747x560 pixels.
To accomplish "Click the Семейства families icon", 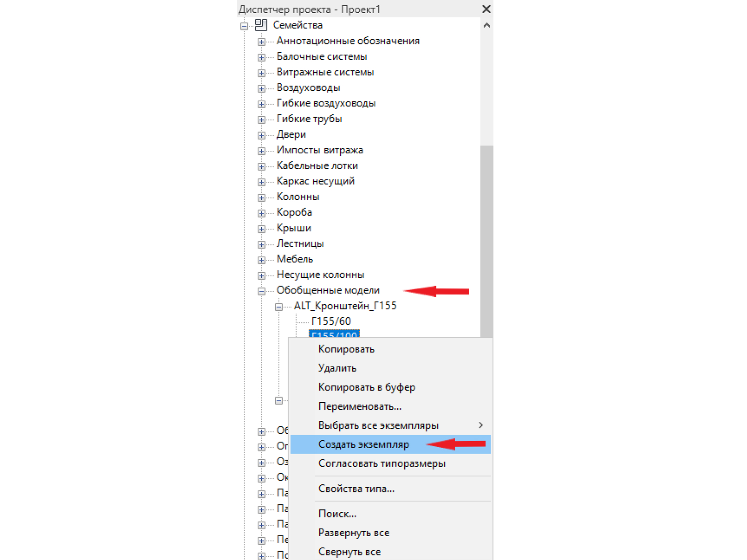I will point(261,25).
